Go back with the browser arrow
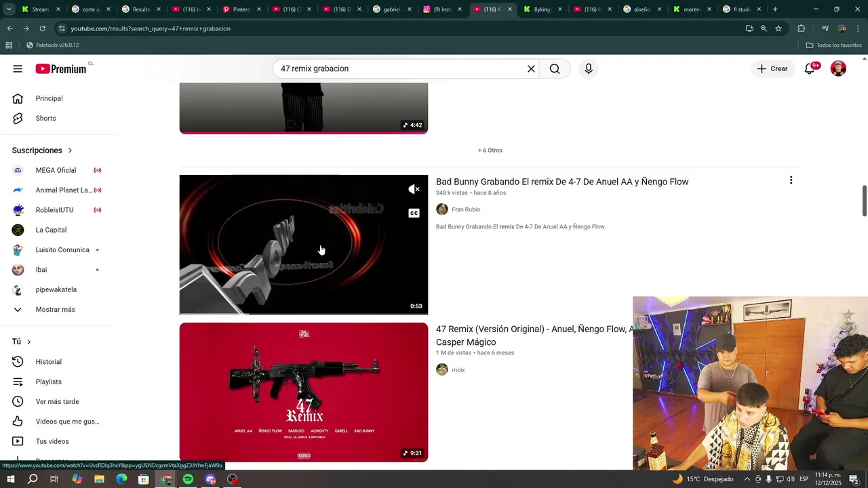 9,28
